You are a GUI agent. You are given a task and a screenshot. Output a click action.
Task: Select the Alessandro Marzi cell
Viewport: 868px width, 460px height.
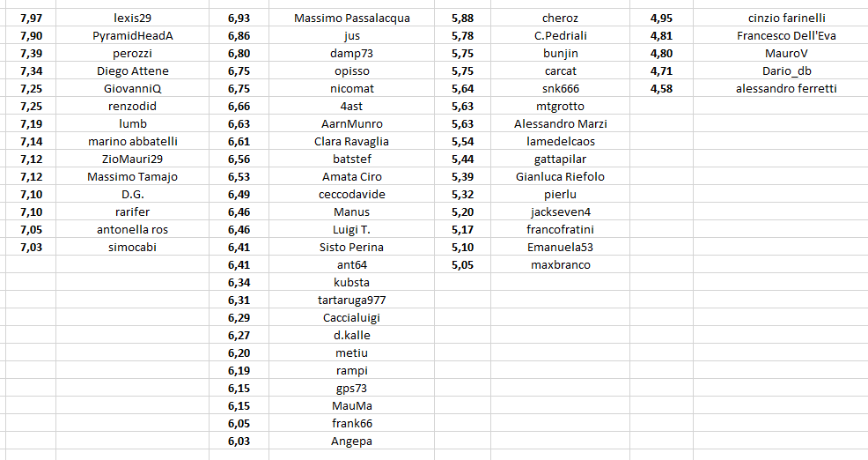[560, 123]
